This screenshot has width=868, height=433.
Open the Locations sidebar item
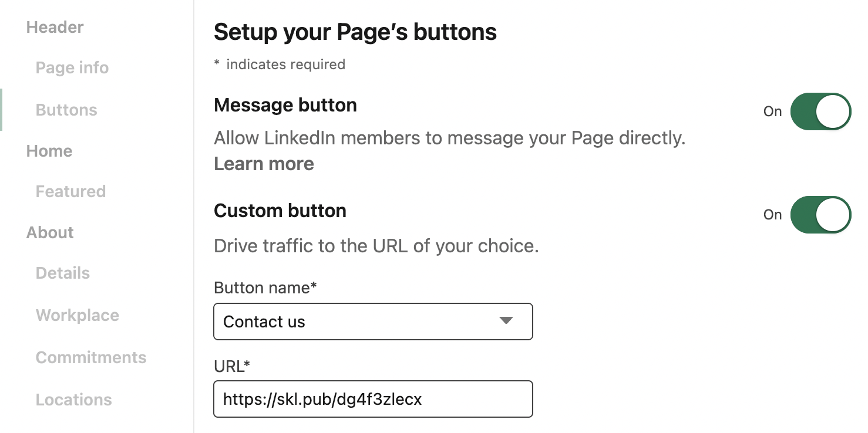tap(73, 400)
